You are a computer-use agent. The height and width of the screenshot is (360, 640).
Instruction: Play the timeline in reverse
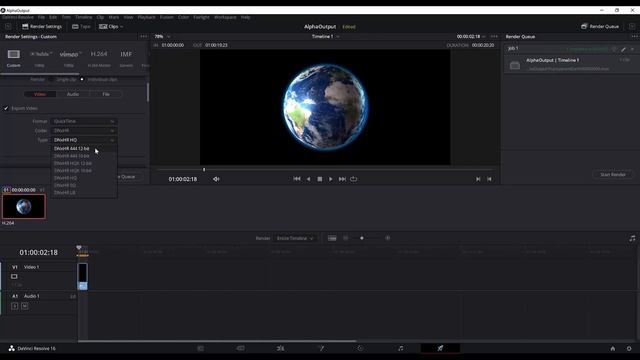click(309, 179)
